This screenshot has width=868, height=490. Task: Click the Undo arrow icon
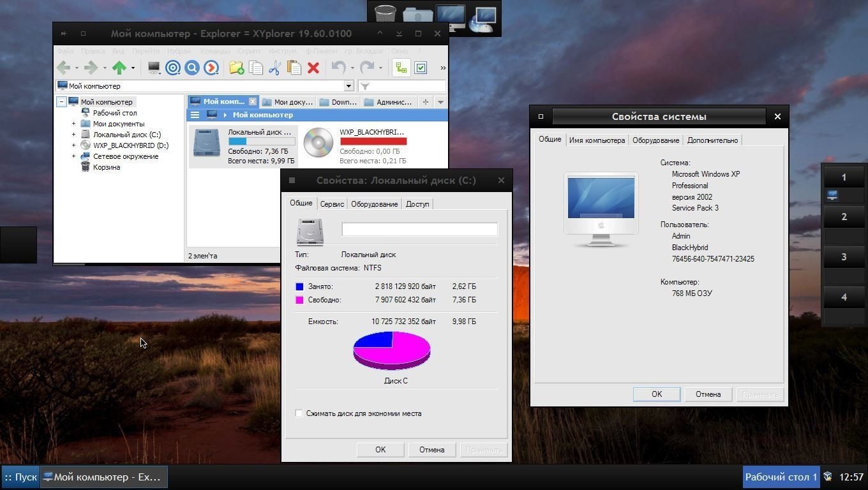(338, 68)
